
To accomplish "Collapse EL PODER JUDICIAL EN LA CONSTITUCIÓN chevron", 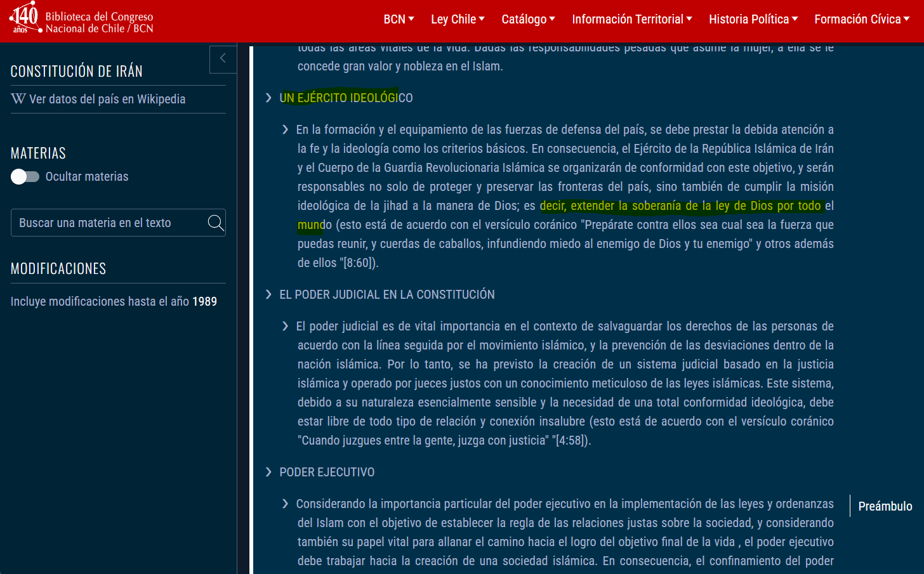I will [x=269, y=294].
